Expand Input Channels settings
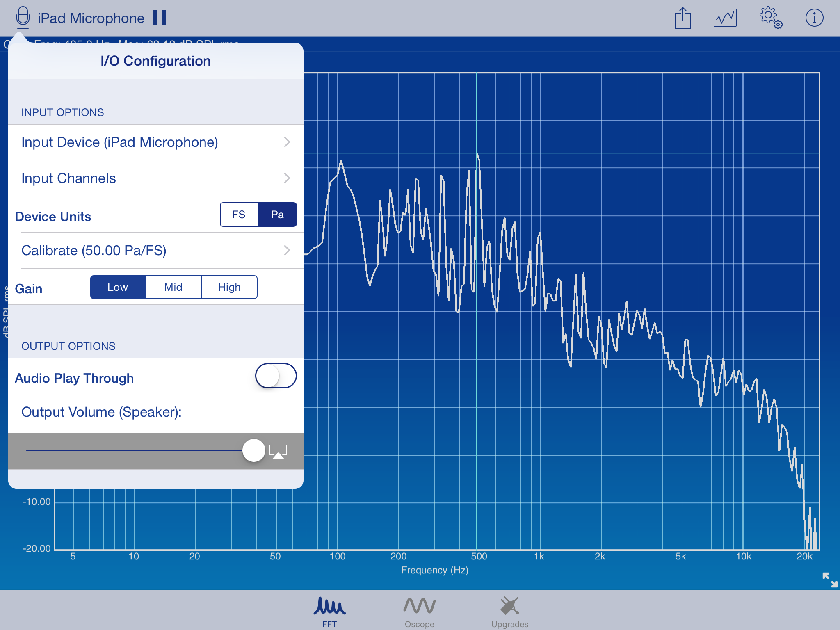The image size is (840, 630). [156, 178]
